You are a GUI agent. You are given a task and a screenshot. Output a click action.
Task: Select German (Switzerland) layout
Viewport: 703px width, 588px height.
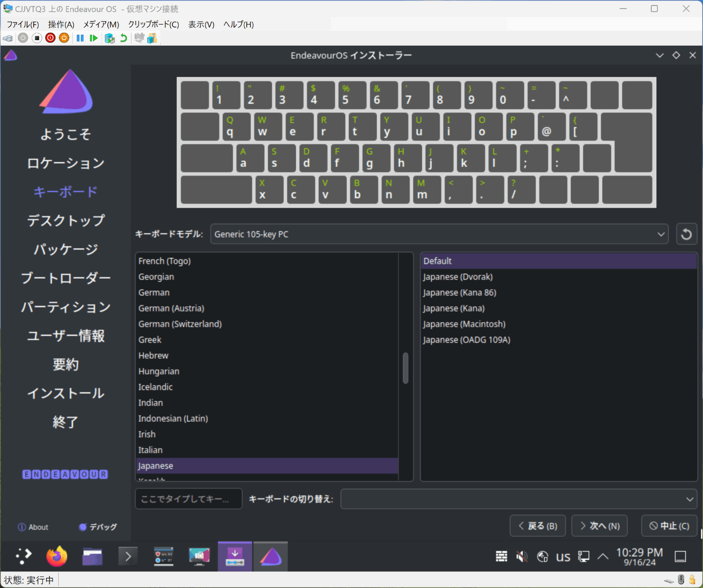267,324
